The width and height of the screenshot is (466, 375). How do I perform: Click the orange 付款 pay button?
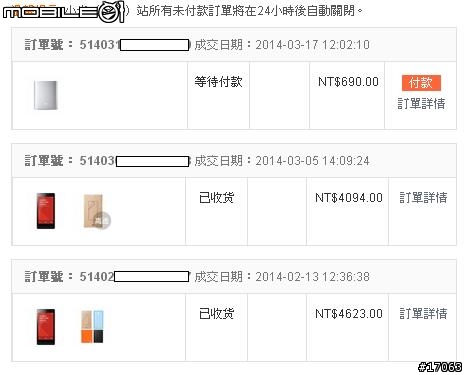[421, 83]
